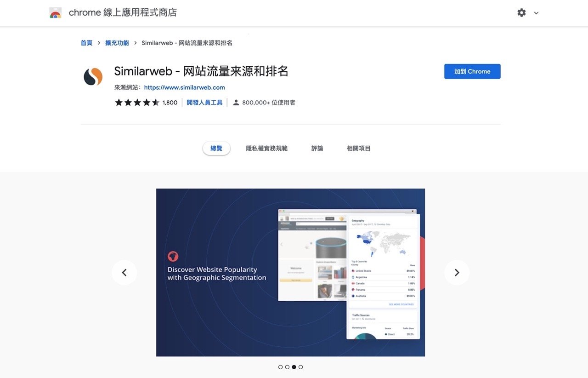588x378 pixels.
Task: Click the Similarweb extension title heading
Action: pyautogui.click(x=201, y=71)
